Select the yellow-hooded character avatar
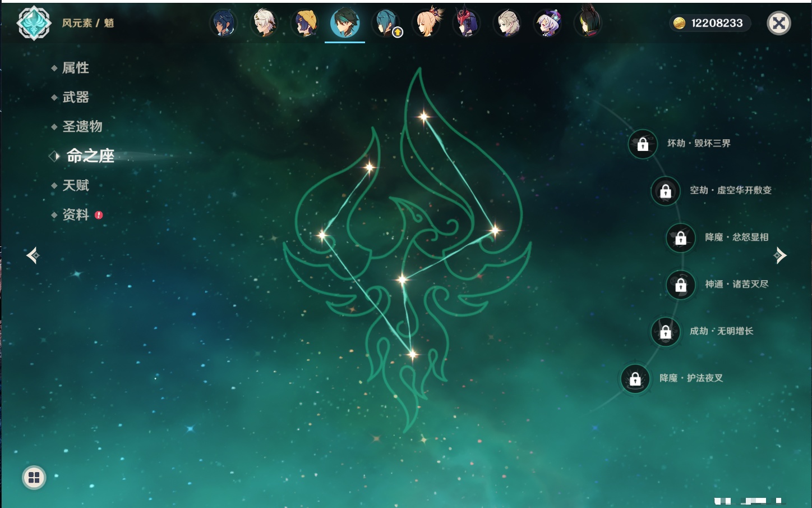Screen dimensions: 812x508 click(x=304, y=24)
